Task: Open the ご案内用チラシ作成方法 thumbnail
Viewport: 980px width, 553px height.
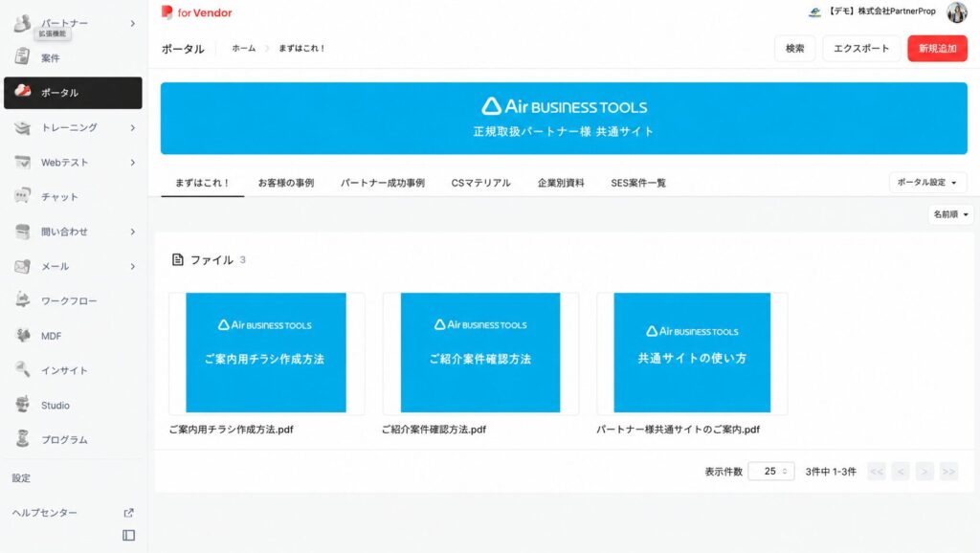Action: click(x=266, y=352)
